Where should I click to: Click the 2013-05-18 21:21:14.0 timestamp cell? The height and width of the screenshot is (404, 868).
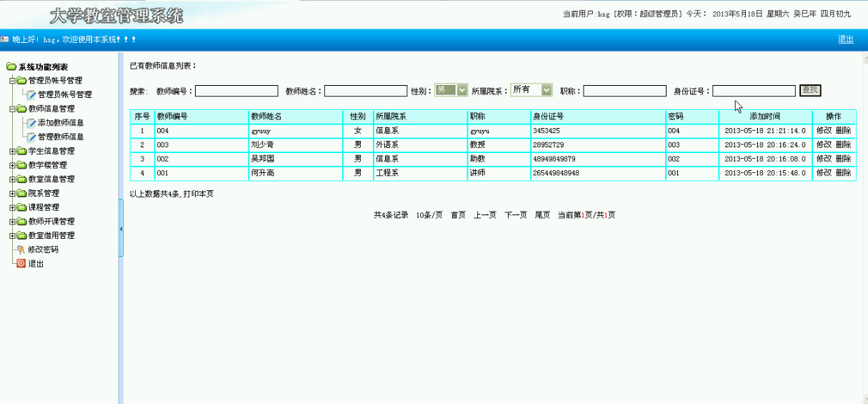pyautogui.click(x=765, y=131)
